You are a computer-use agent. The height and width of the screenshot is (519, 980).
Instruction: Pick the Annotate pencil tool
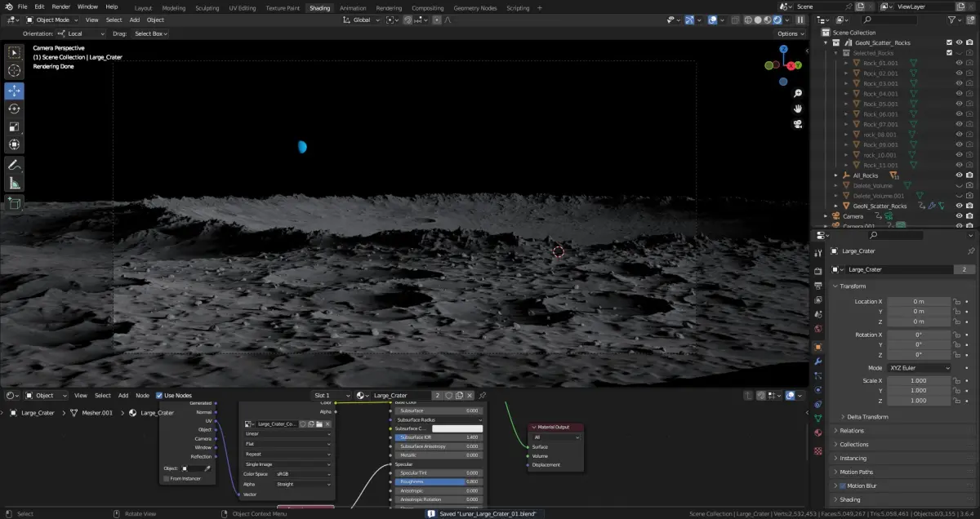pyautogui.click(x=14, y=165)
